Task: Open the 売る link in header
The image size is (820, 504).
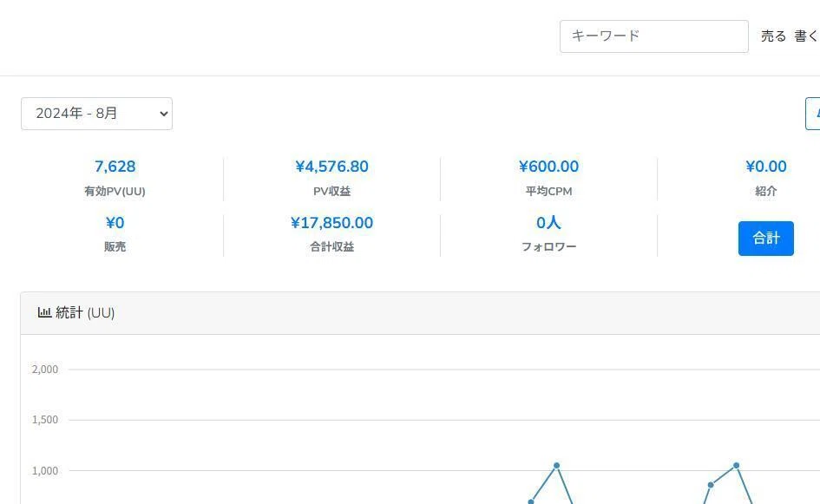Action: (x=773, y=36)
